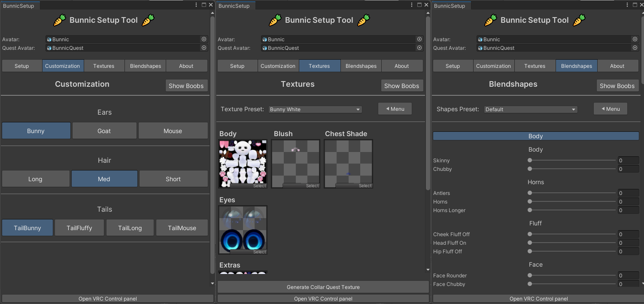Click Show Boobs button in Customization window

(186, 85)
